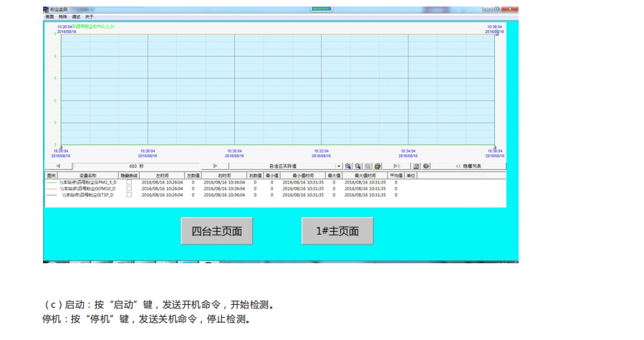Jump to the latest time with skip-end icon
The image size is (644, 340).
pos(396,166)
